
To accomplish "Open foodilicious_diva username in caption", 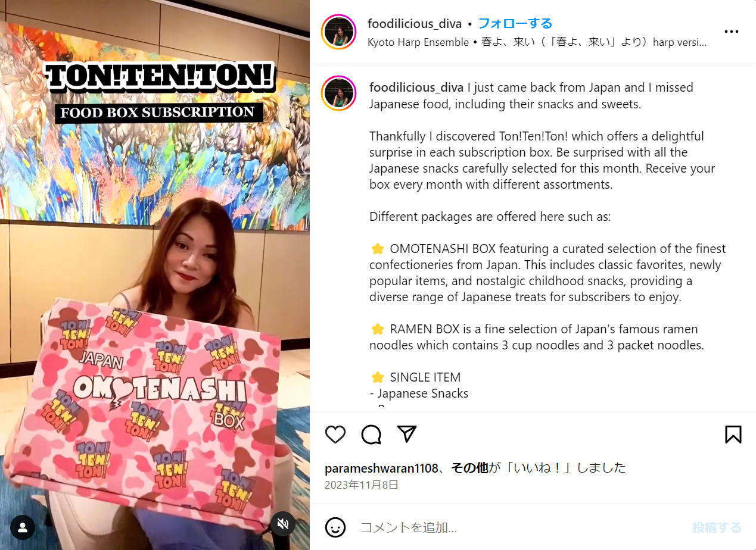I will (416, 87).
